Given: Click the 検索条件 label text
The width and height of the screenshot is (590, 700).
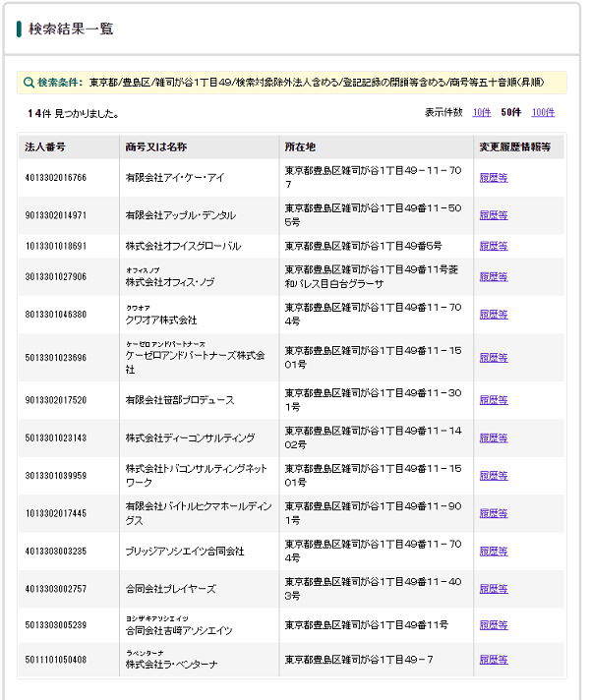Looking at the screenshot, I should click(60, 83).
